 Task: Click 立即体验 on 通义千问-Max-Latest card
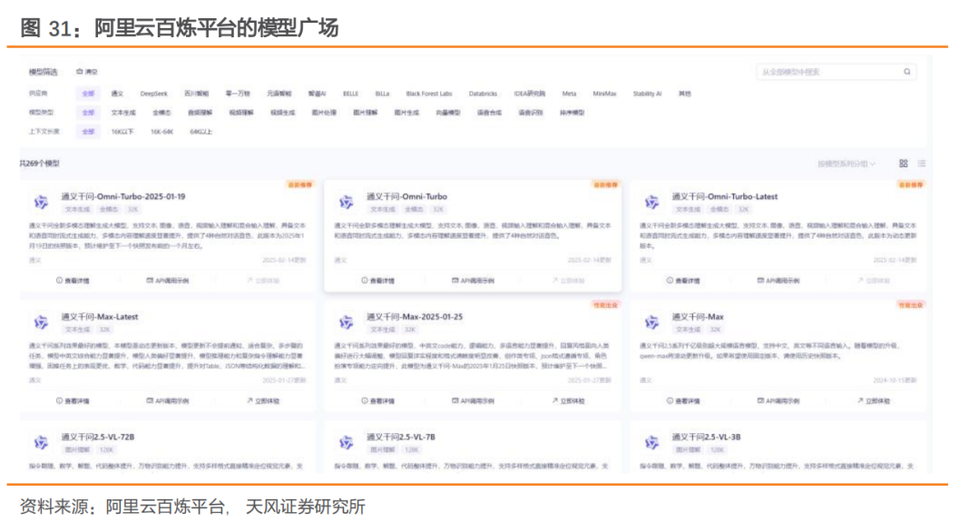[x=263, y=400]
